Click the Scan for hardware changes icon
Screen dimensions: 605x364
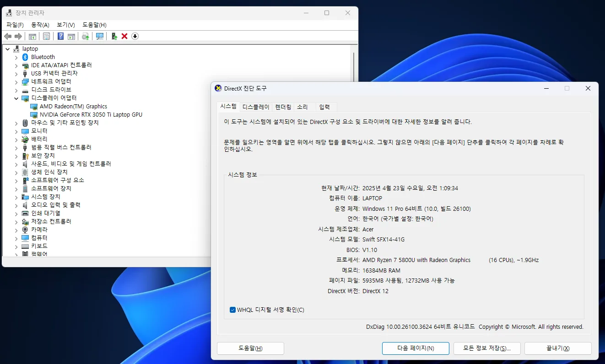tap(99, 36)
